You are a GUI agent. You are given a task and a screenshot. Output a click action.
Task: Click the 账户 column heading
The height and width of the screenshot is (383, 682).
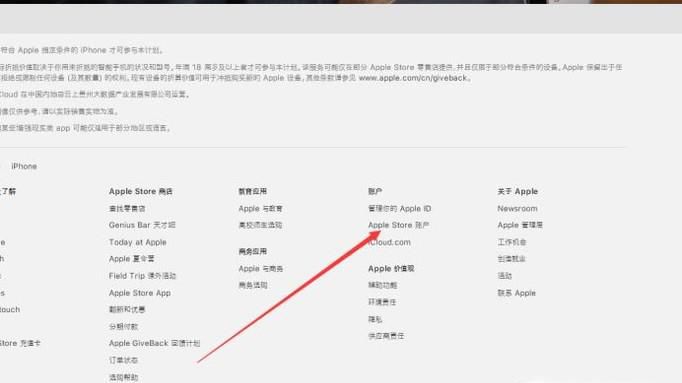coord(375,191)
